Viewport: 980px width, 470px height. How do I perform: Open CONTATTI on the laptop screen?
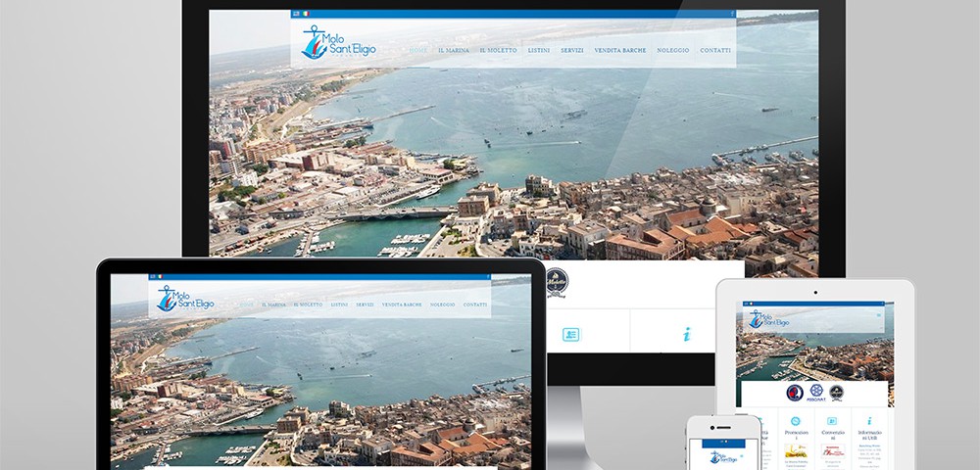click(475, 305)
